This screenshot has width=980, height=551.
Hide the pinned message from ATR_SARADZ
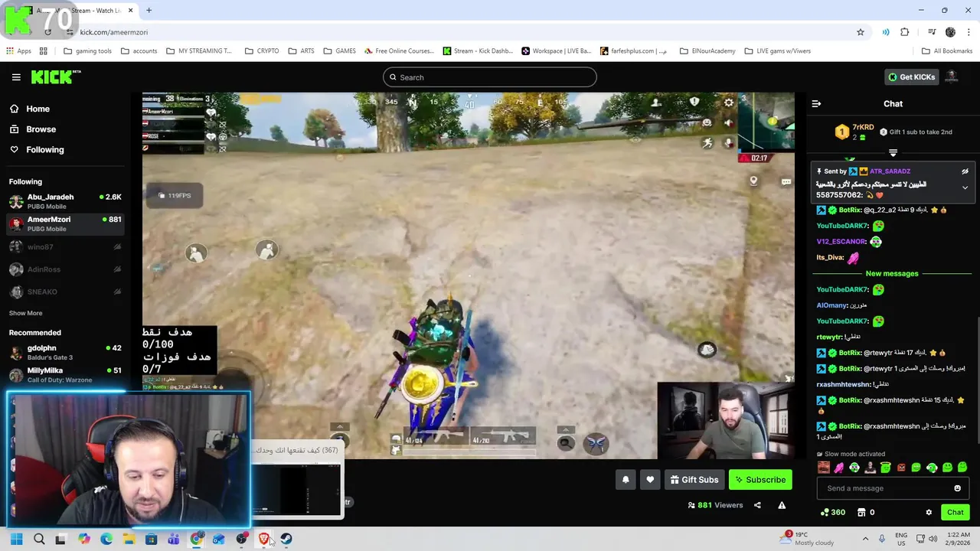click(965, 171)
